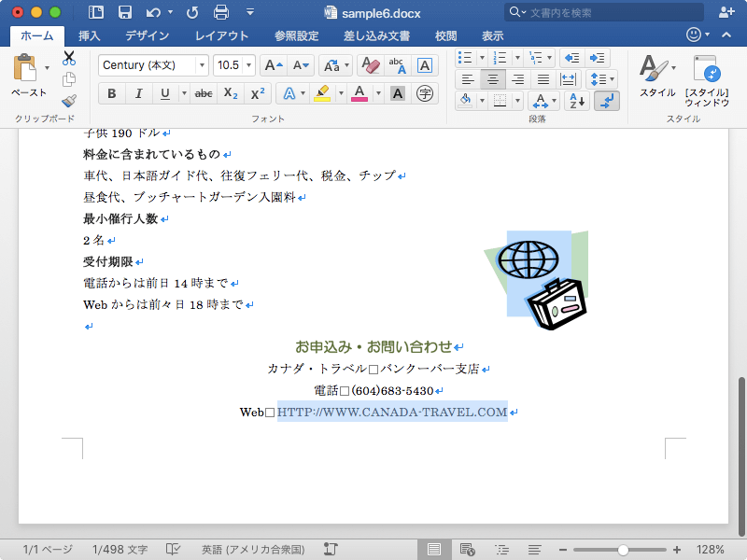Expand the borders dropdown arrow
The width and height of the screenshot is (747, 560).
(518, 101)
